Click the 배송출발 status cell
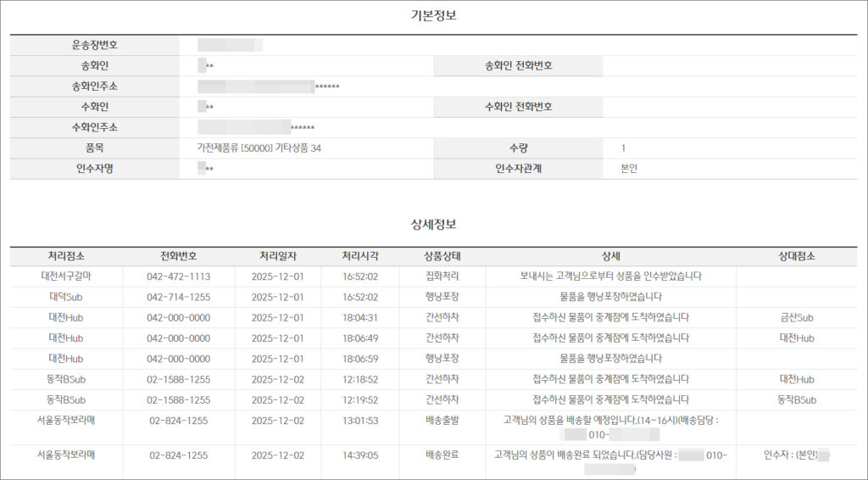Viewport: 868px width, 480px height. pos(442,419)
